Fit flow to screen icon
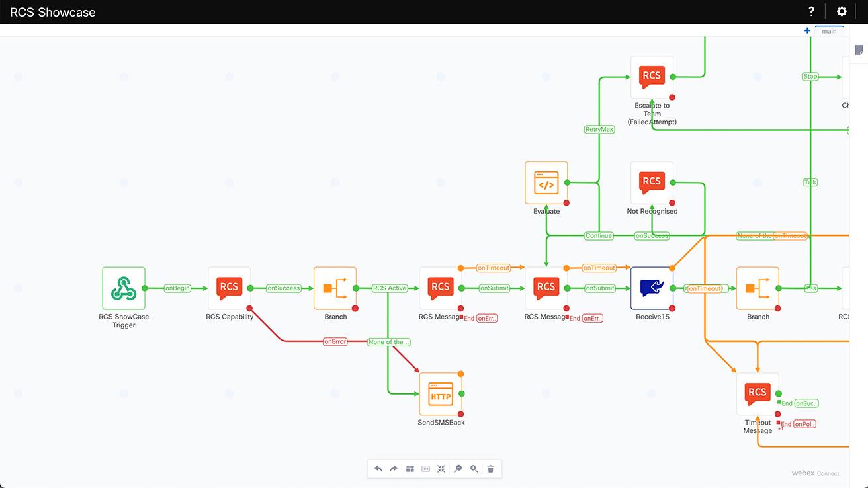The width and height of the screenshot is (868, 488). coord(441,469)
